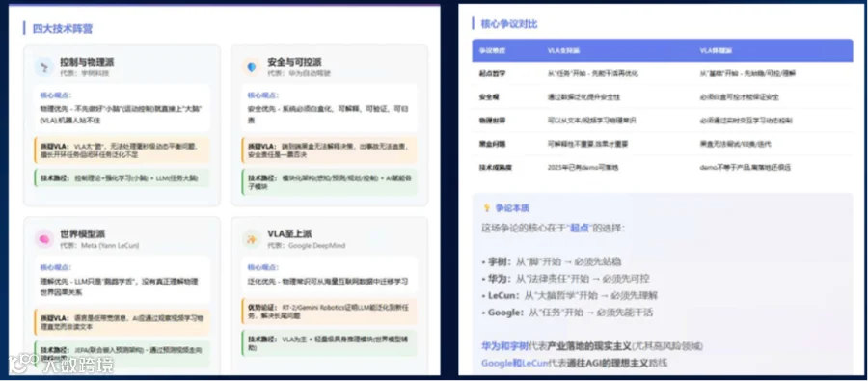The height and width of the screenshot is (381, 868).
Task: Click the 安全与可控派 card title
Action: point(294,62)
